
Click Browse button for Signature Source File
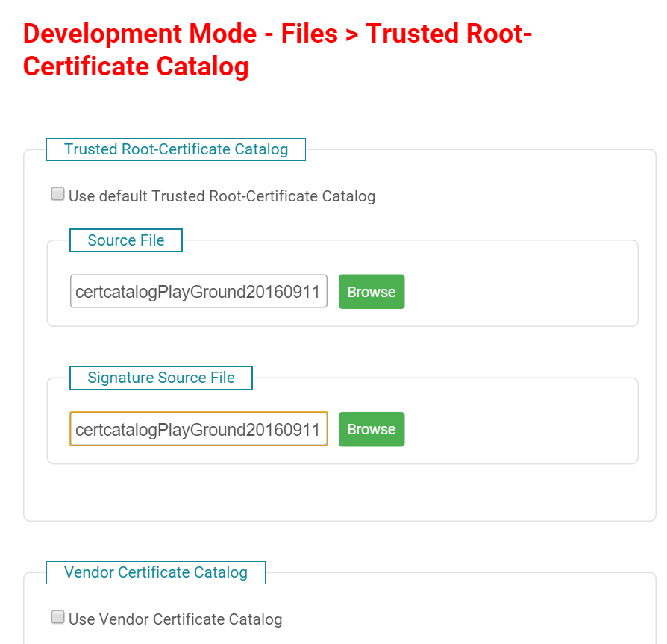(x=372, y=429)
